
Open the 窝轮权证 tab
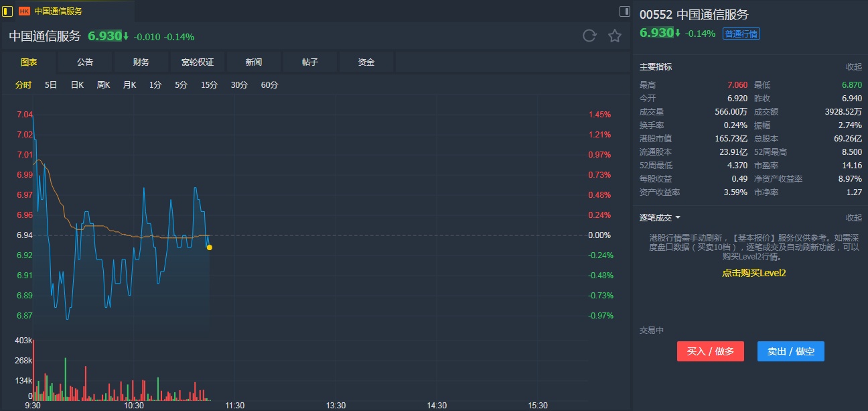click(198, 62)
